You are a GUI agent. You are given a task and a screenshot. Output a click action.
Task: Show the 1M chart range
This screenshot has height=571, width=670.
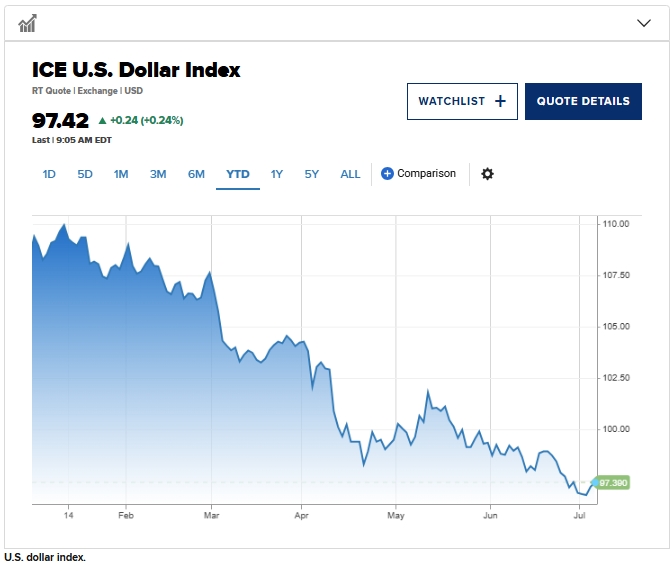tap(121, 174)
